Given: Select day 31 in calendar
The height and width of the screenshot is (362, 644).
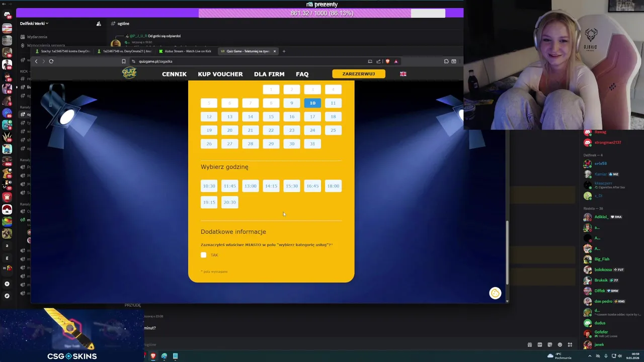Looking at the screenshot, I should (312, 144).
